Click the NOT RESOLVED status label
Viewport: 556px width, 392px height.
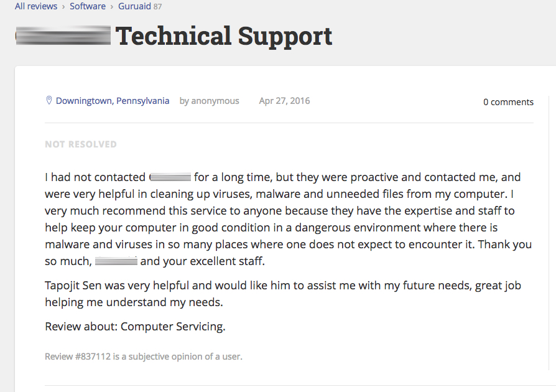81,144
